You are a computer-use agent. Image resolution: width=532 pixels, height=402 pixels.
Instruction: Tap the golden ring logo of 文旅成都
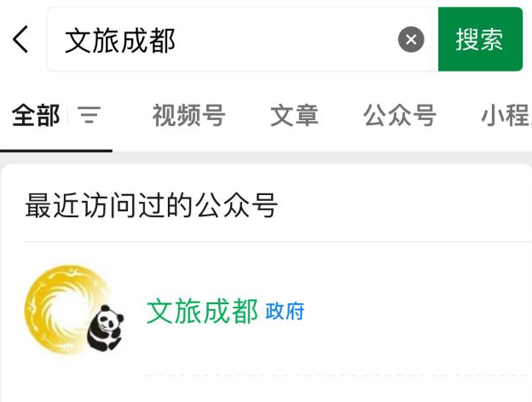(x=66, y=310)
